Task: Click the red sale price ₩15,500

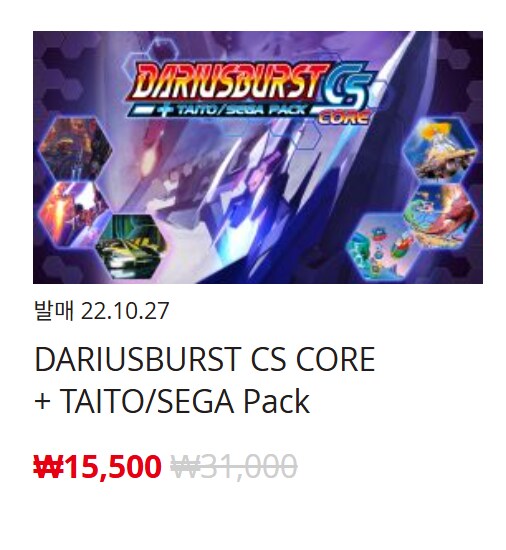Action: click(97, 467)
